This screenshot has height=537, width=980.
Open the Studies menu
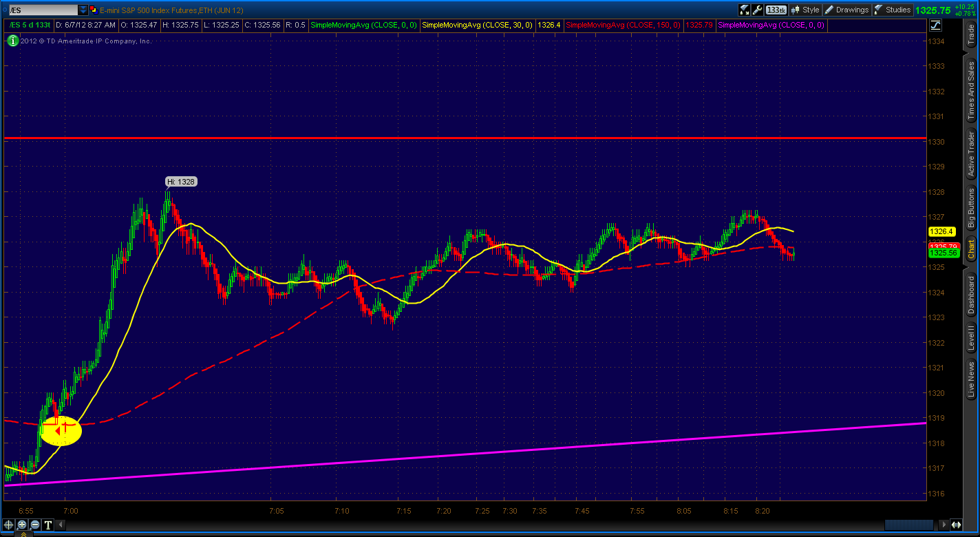click(x=893, y=10)
